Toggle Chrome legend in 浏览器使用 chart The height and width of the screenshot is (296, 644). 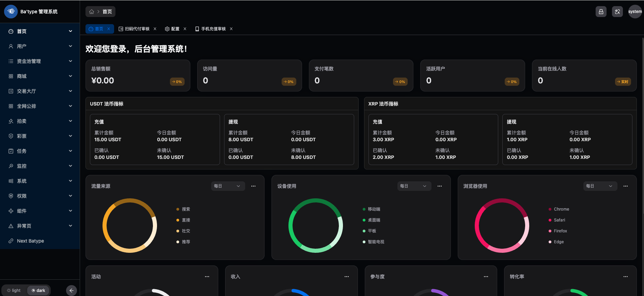[x=559, y=209]
